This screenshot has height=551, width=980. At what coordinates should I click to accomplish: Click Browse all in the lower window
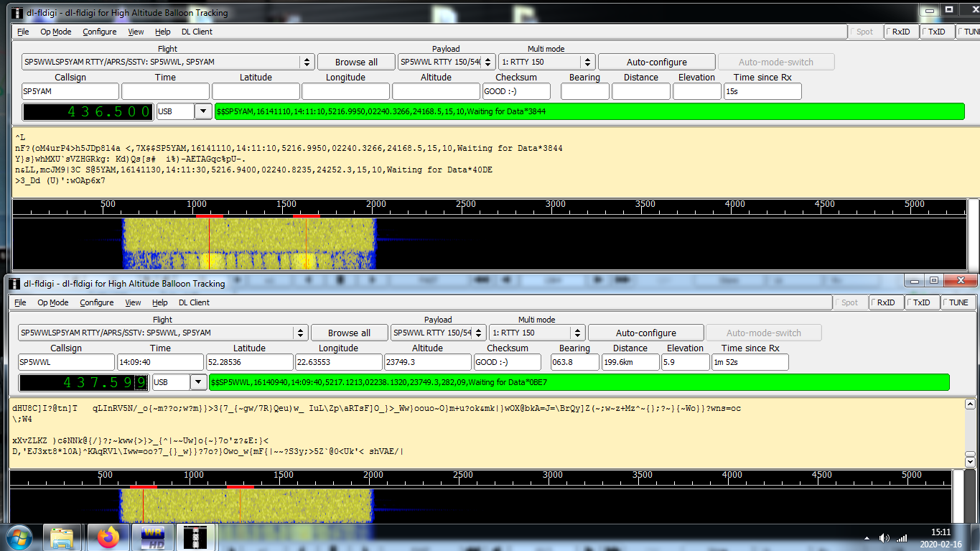(x=349, y=333)
